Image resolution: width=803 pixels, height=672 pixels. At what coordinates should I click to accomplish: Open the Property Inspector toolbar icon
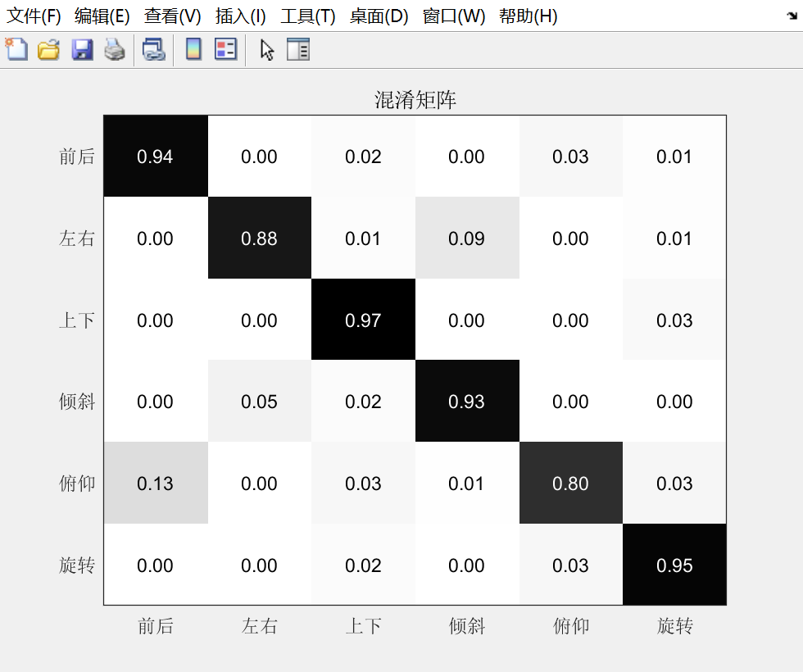[298, 50]
